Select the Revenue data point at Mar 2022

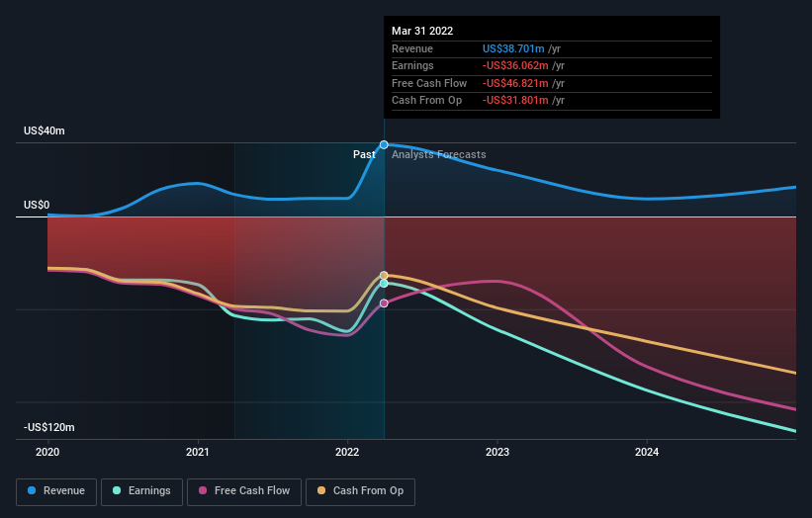point(384,145)
